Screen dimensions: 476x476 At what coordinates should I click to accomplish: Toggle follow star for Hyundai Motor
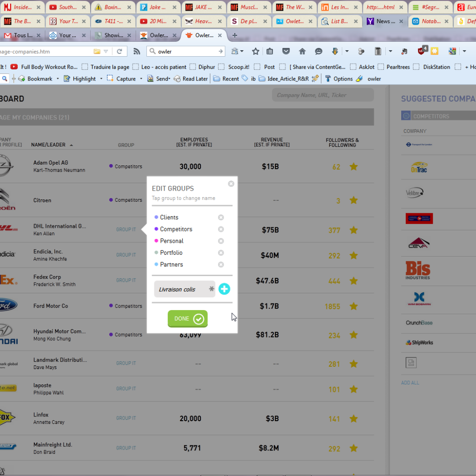354,335
